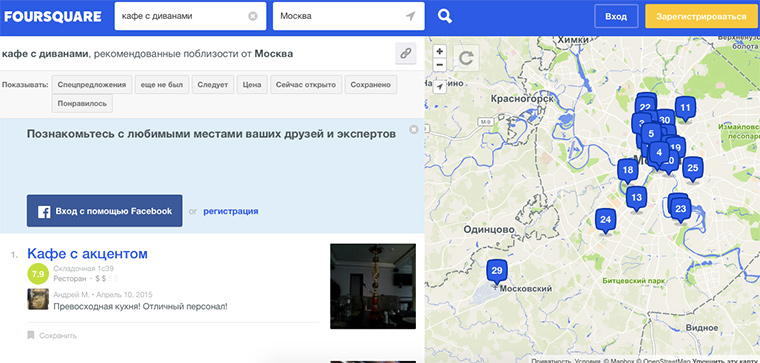Center map using the locate arrow button
This screenshot has width=760, height=363.
click(x=439, y=86)
